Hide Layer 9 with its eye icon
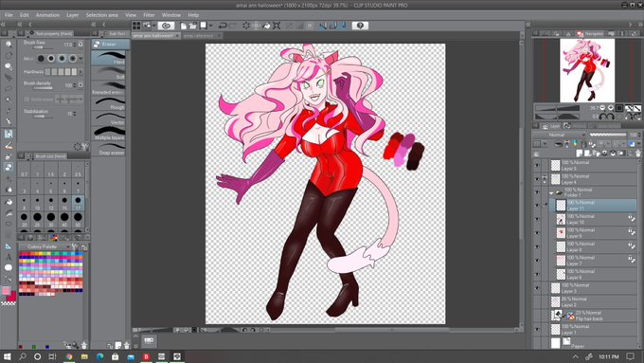The image size is (644, 363). 537,233
